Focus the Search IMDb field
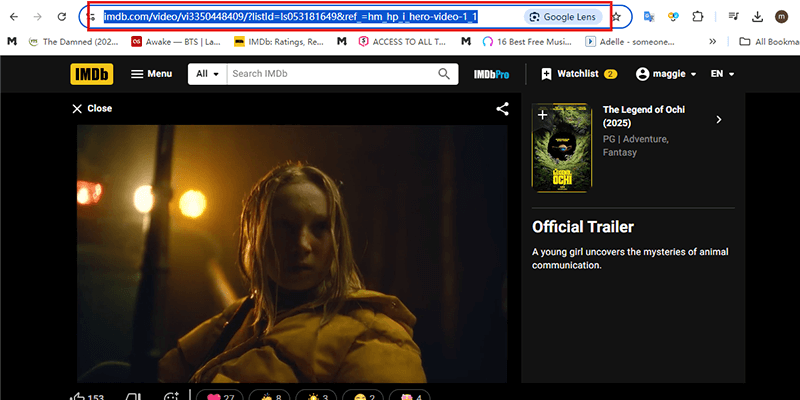The width and height of the screenshot is (800, 400). (332, 74)
